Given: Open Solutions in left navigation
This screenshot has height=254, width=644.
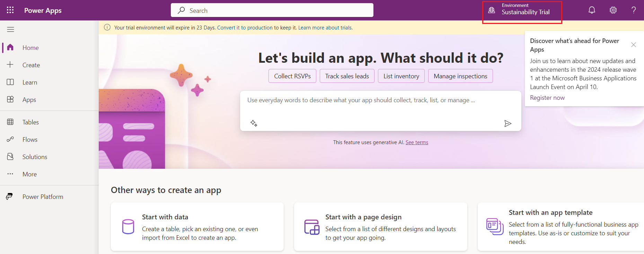Looking at the screenshot, I should 35,157.
